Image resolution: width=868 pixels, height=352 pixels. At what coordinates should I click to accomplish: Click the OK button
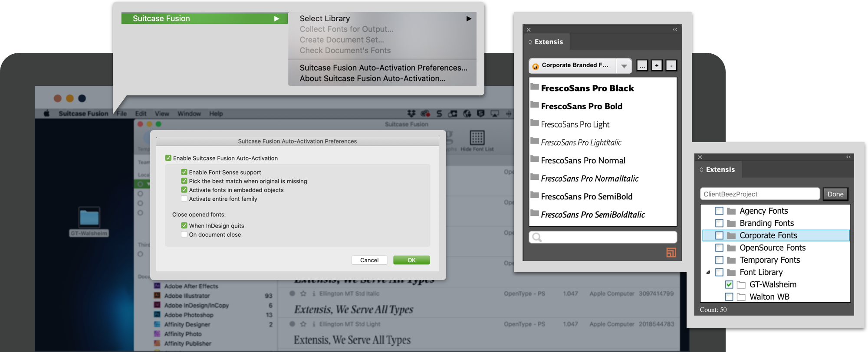[x=411, y=260]
